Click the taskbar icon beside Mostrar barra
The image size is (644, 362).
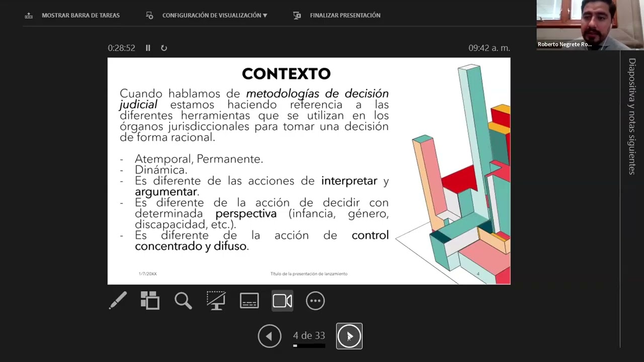[x=29, y=16]
